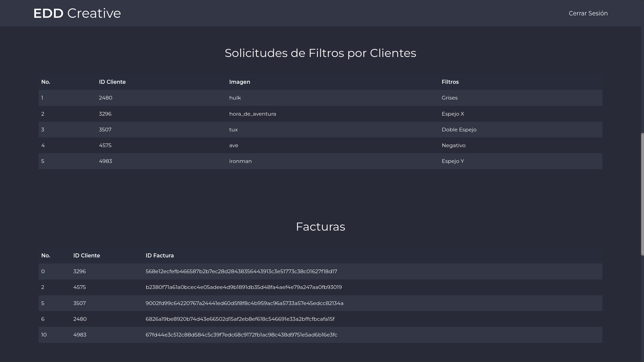The width and height of the screenshot is (644, 362).
Task: Click invoice hash starting with b2380f
Action: 244,287
